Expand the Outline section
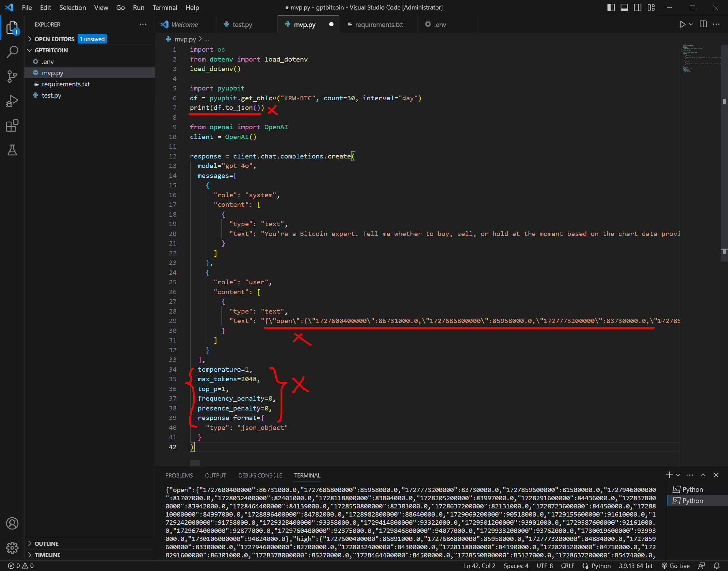 47,543
